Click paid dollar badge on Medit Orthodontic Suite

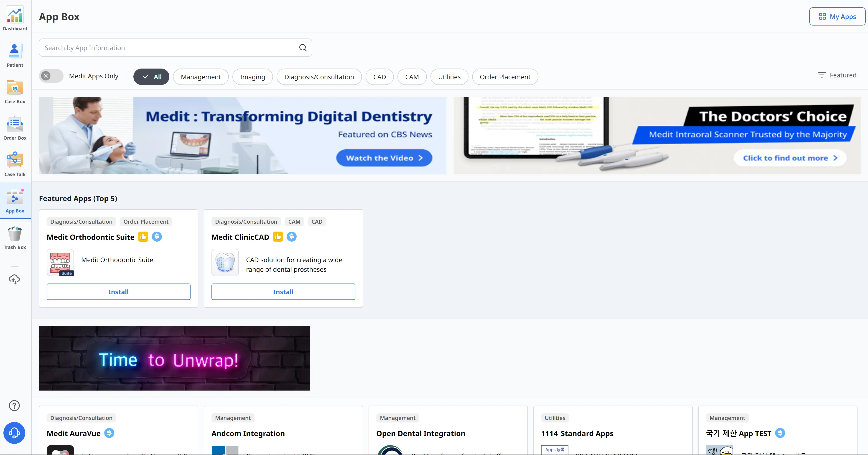tap(157, 237)
